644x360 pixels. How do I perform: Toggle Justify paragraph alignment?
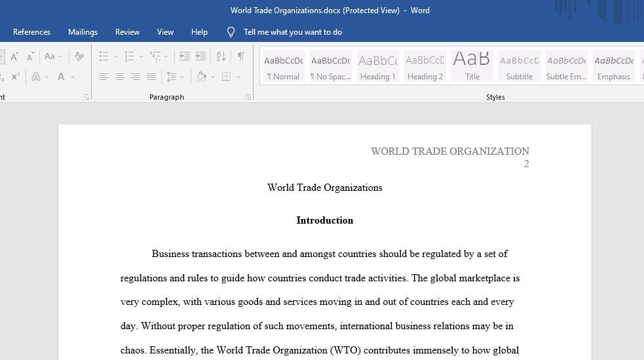(151, 77)
